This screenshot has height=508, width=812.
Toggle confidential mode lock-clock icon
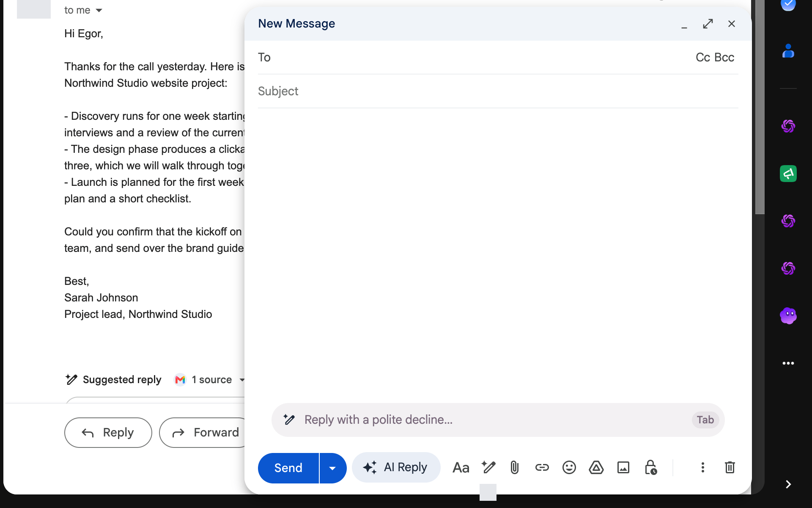tap(650, 467)
